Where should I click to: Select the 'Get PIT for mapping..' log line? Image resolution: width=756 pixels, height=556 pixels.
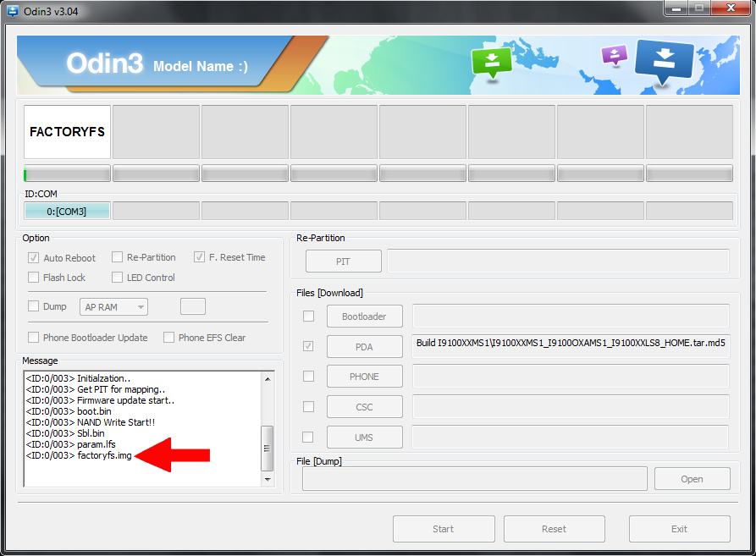pyautogui.click(x=96, y=389)
